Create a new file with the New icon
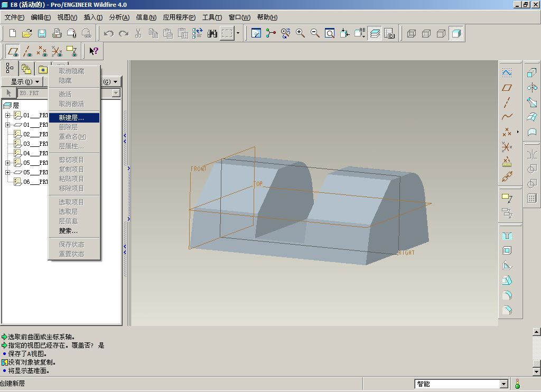This screenshot has width=541, height=392. pos(13,33)
